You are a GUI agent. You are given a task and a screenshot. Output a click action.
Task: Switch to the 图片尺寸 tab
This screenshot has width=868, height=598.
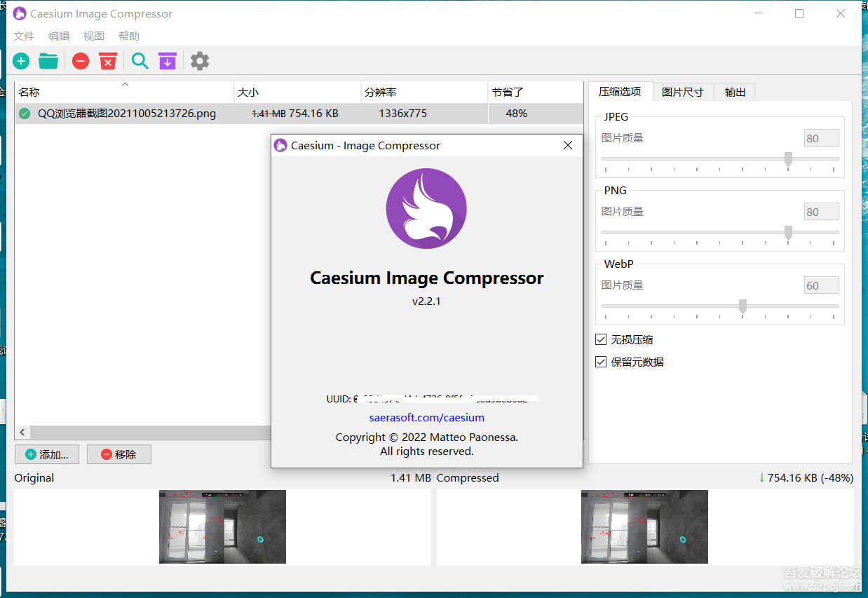click(682, 92)
